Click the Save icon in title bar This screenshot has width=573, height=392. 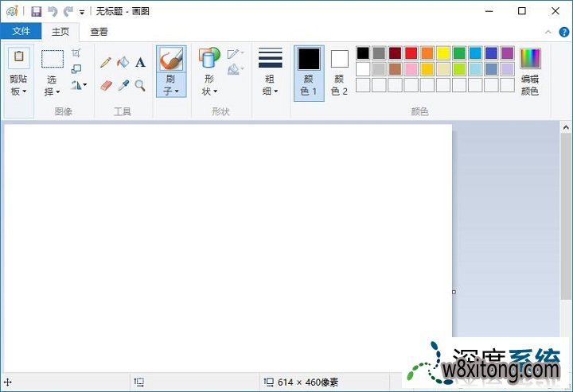[36, 11]
